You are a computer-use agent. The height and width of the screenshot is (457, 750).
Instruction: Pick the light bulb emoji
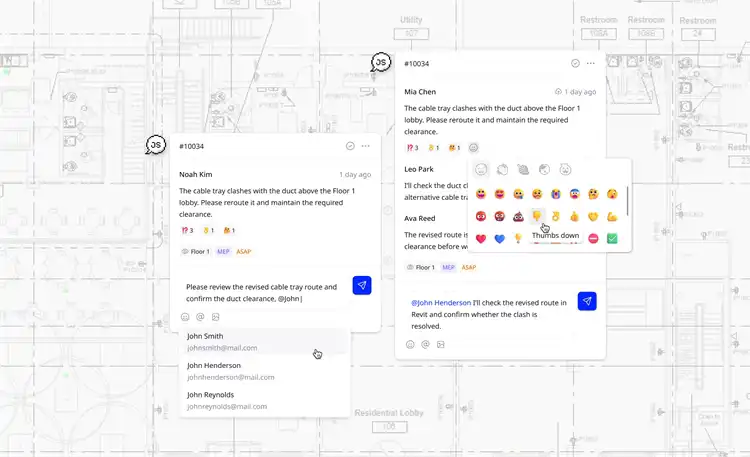(518, 238)
